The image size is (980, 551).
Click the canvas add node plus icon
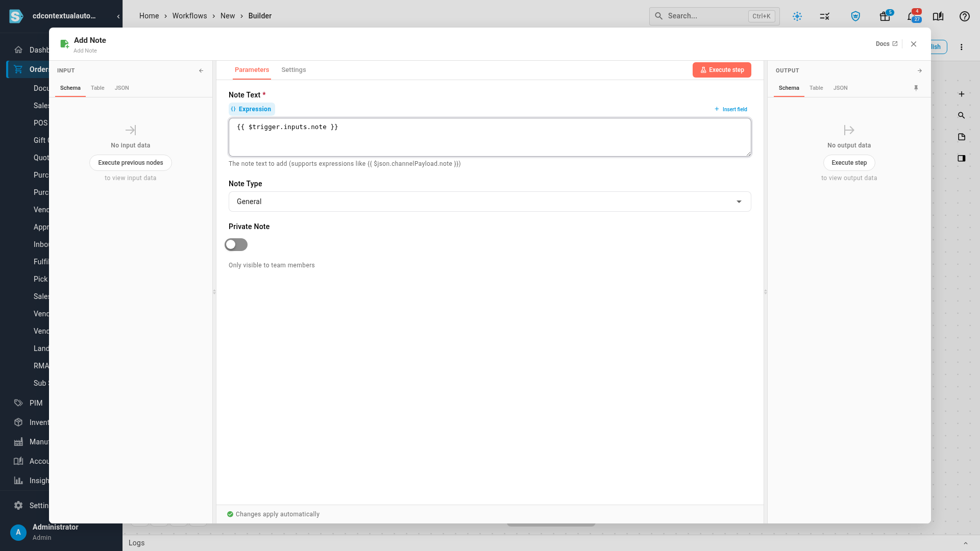[x=961, y=94]
